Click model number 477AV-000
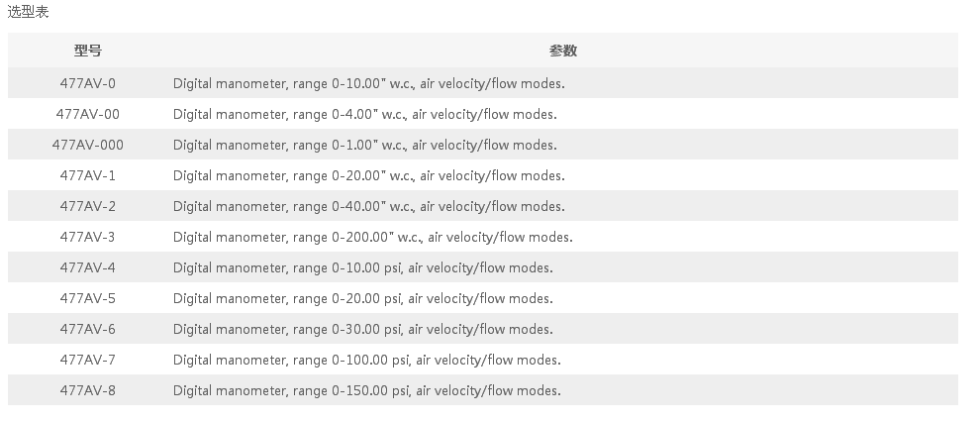 click(87, 145)
